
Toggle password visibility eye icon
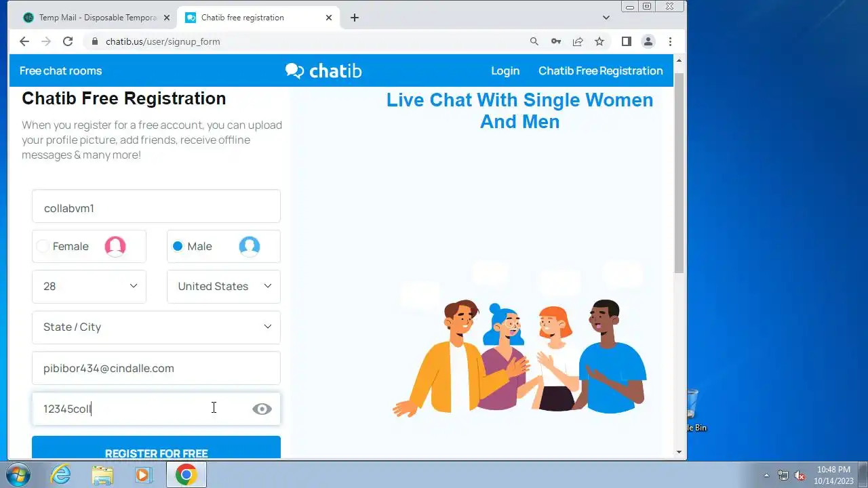pyautogui.click(x=262, y=409)
